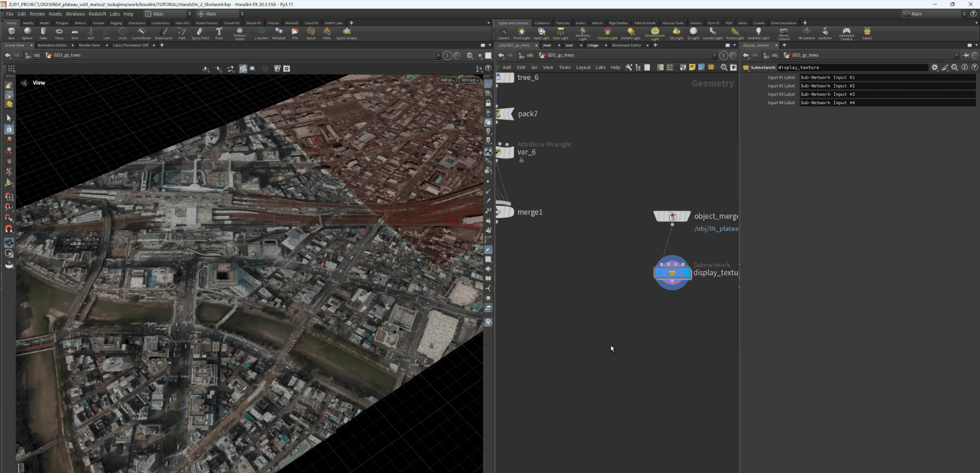Image resolution: width=980 pixels, height=473 pixels.
Task: Toggle the viewport lock icon in display toolbar
Action: pyautogui.click(x=488, y=103)
